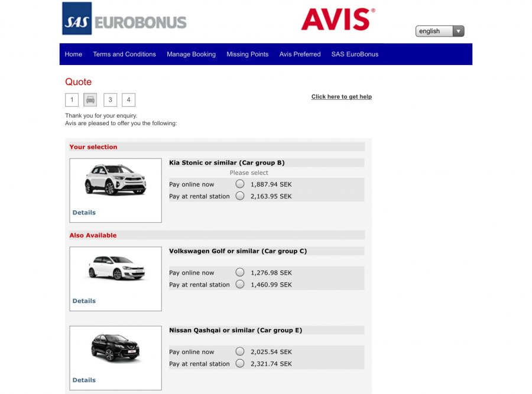Click the Avis logo
Screen dimensions: 532x394
point(338,19)
